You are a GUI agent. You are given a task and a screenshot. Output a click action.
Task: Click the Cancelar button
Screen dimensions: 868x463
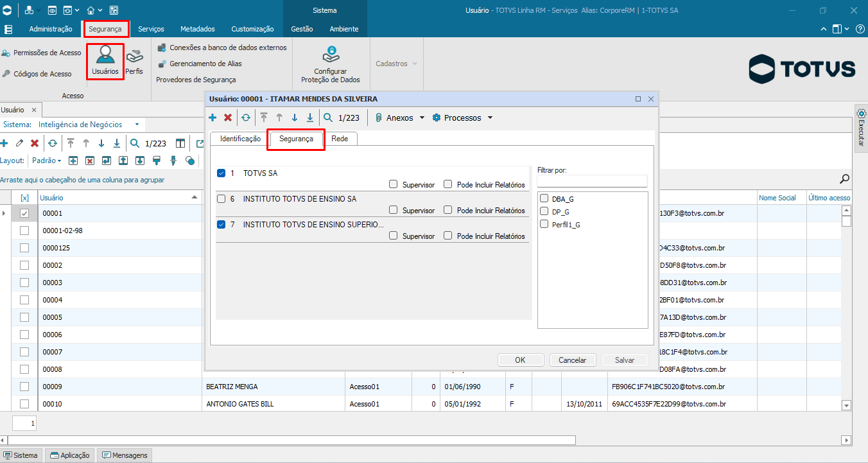tap(573, 360)
